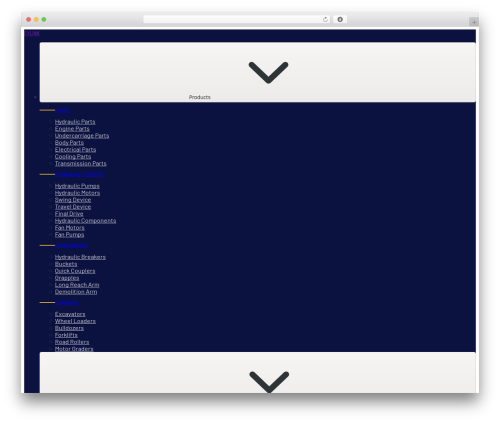Open the MACHINES category heading link
The height and width of the screenshot is (423, 500).
(67, 303)
